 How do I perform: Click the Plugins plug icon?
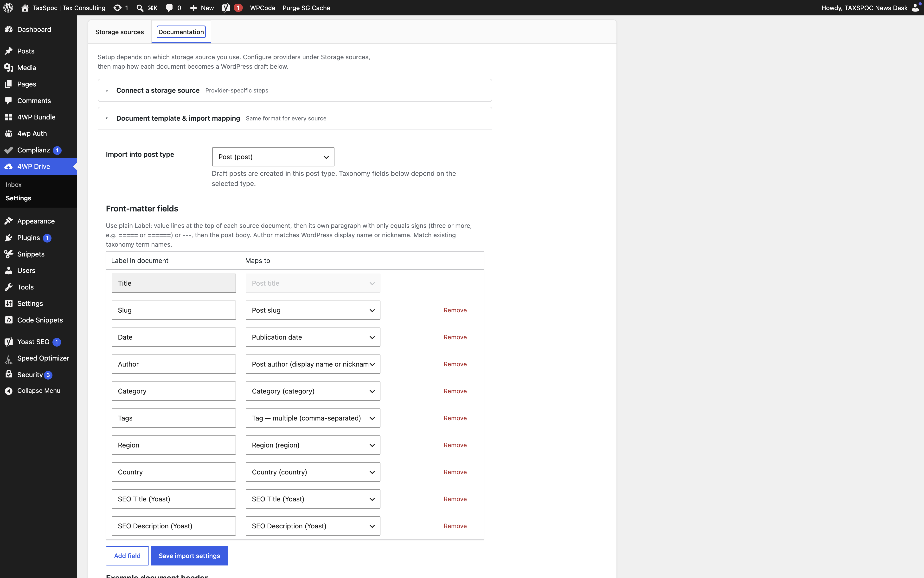(x=9, y=238)
